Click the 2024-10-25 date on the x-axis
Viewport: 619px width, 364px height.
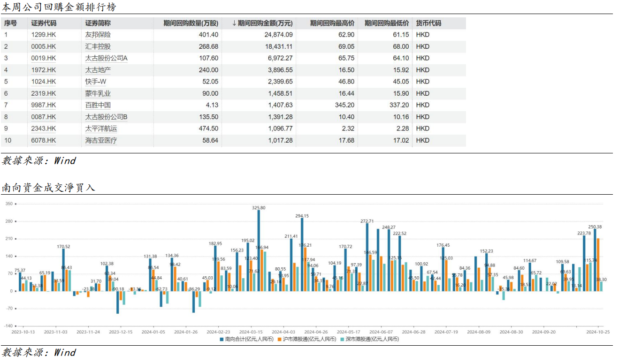coord(598,332)
